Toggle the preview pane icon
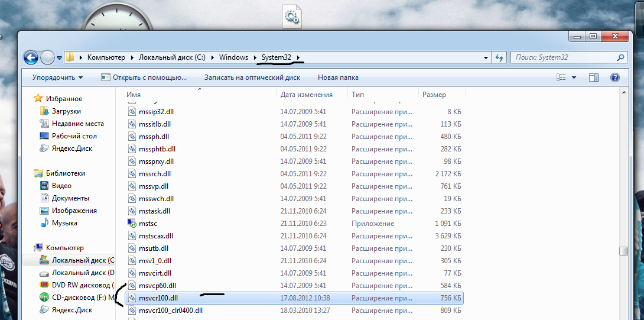Viewport: 644px width, 320px height. click(593, 77)
